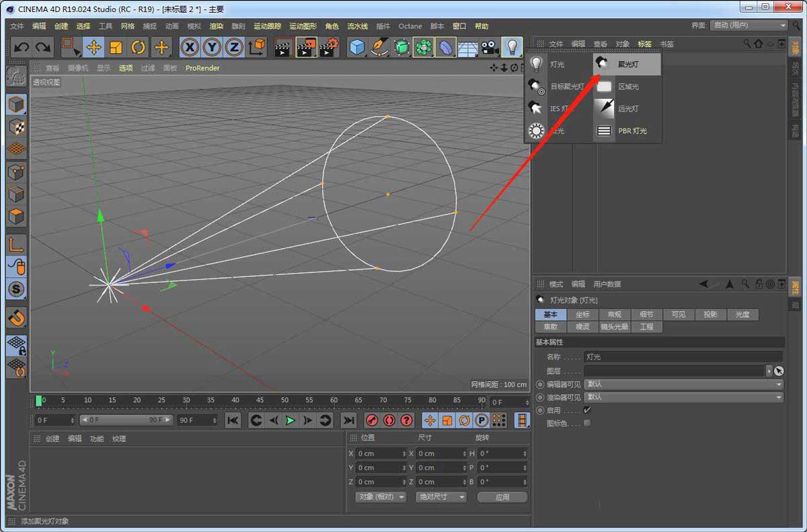The height and width of the screenshot is (532, 807).
Task: Open the 编辑器可见 dropdown
Action: (x=683, y=384)
